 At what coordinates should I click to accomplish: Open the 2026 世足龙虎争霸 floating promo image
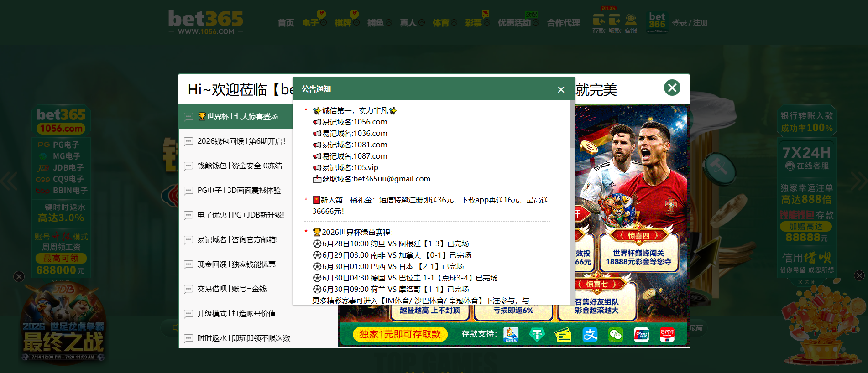pos(63,323)
